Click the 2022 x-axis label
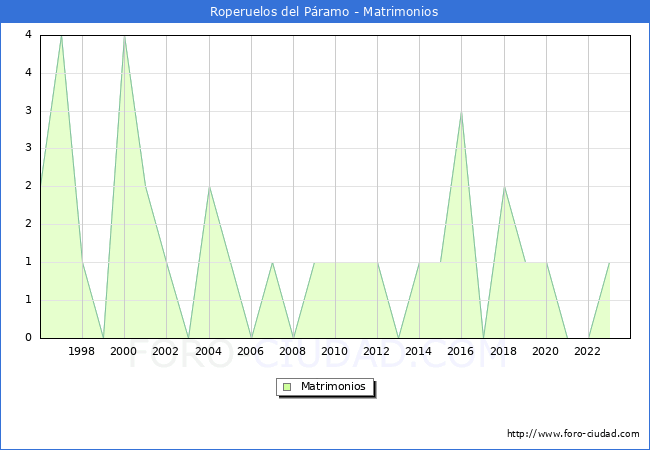Viewport: 650px width, 450px height. (x=587, y=351)
